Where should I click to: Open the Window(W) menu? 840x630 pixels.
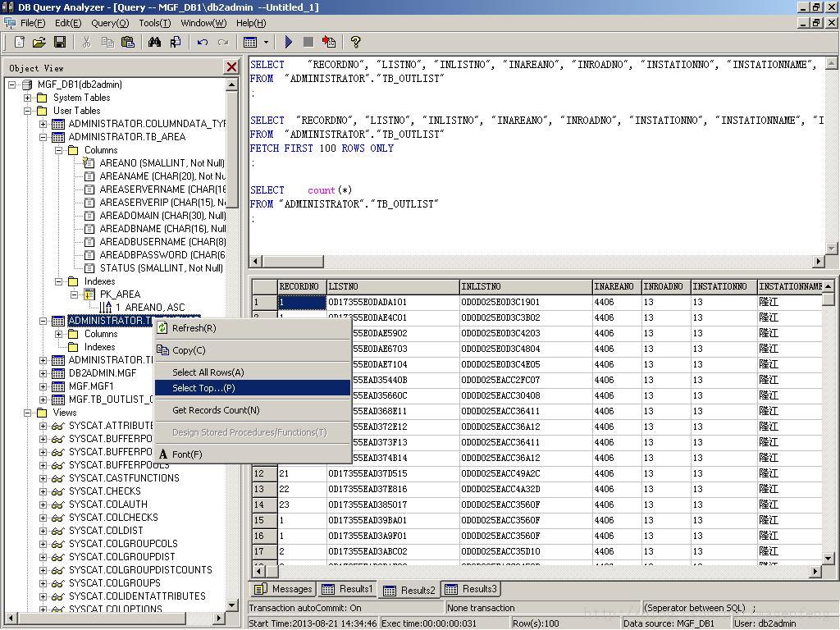[203, 23]
